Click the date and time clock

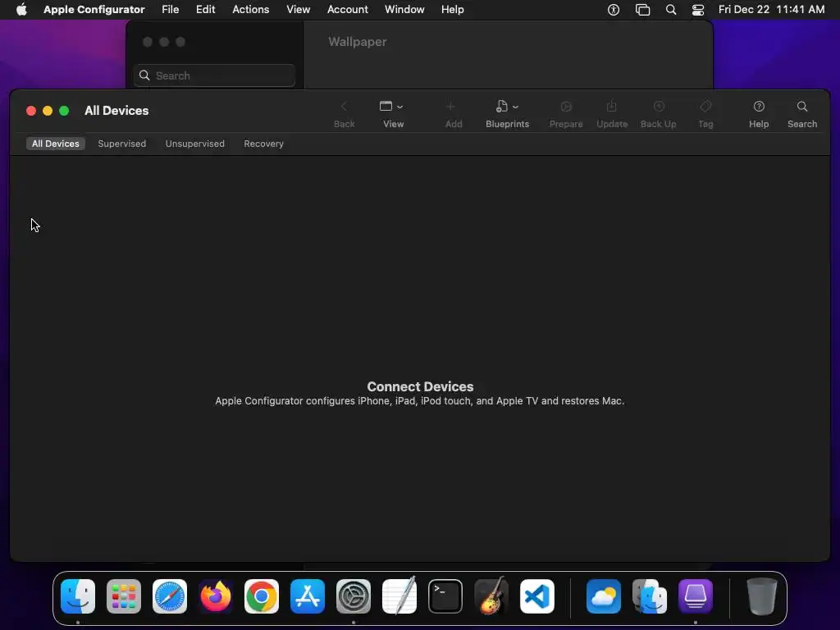tap(771, 10)
